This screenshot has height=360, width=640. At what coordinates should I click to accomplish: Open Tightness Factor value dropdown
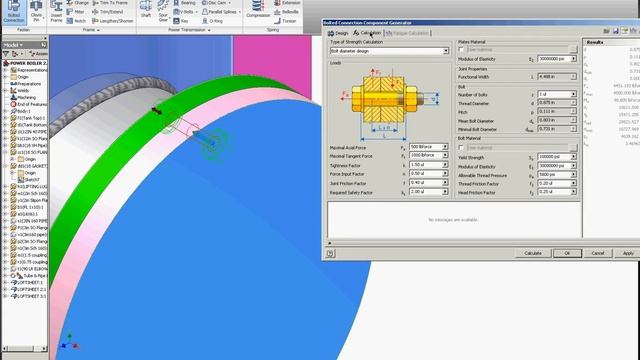click(445, 164)
